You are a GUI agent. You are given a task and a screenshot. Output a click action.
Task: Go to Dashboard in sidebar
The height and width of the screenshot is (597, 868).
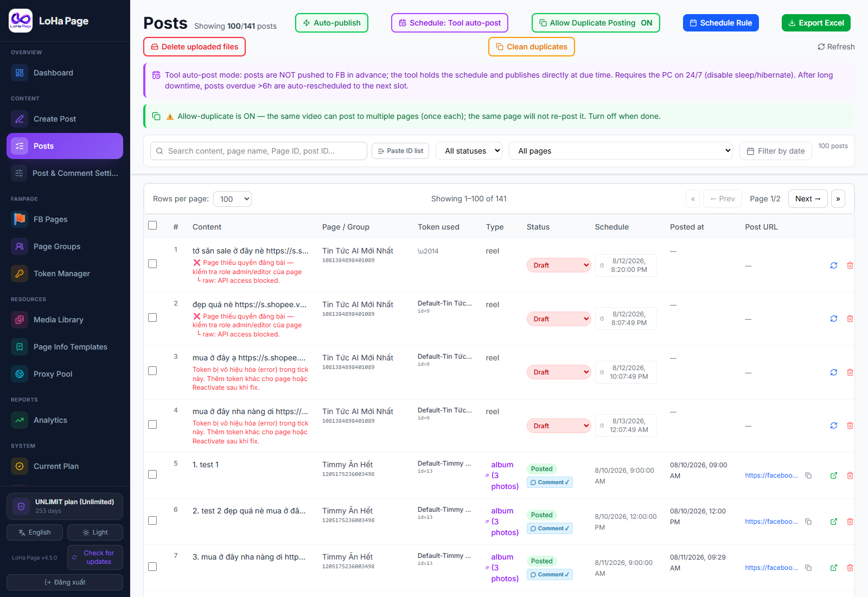65,73
